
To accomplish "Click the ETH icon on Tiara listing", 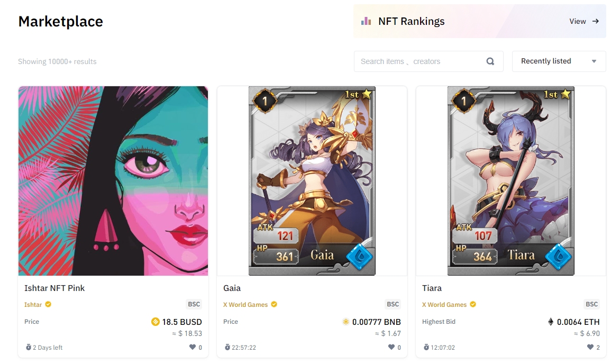I will 551,322.
